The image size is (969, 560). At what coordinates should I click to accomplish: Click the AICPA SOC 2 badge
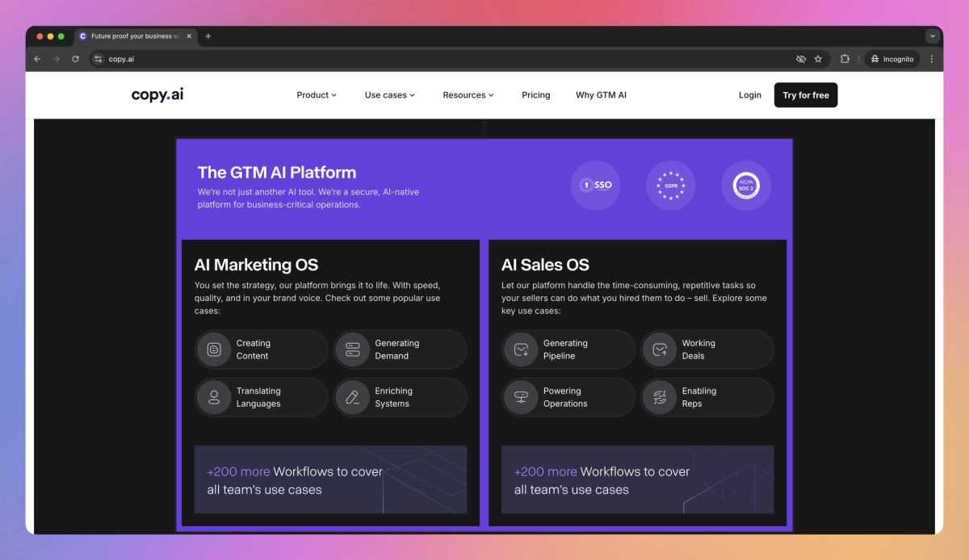[746, 186]
